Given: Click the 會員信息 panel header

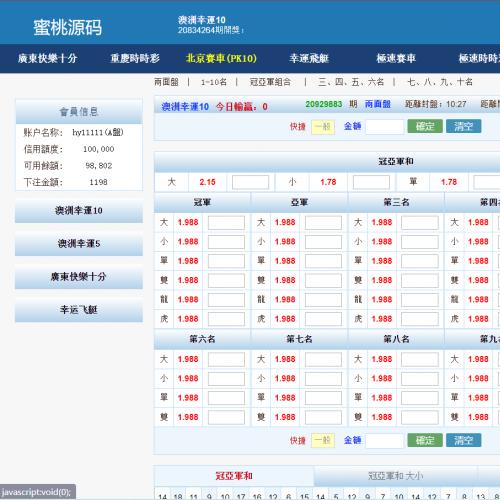Looking at the screenshot, I should tap(79, 112).
